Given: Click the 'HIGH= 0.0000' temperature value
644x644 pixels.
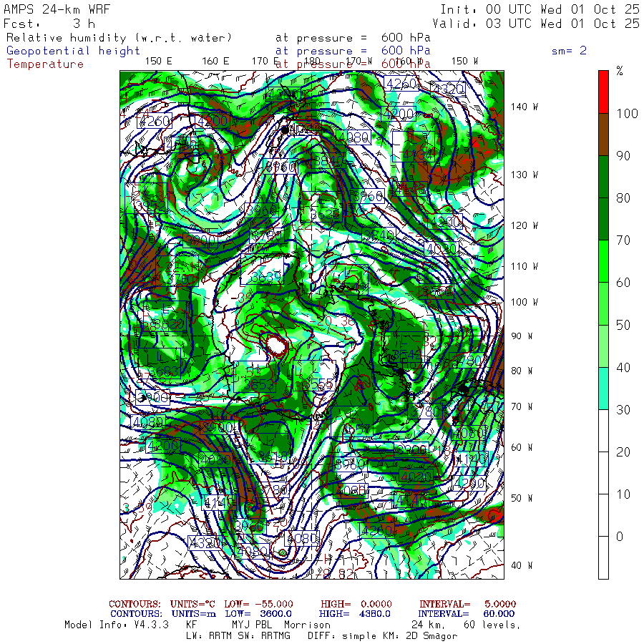Looking at the screenshot, I should pos(356,604).
